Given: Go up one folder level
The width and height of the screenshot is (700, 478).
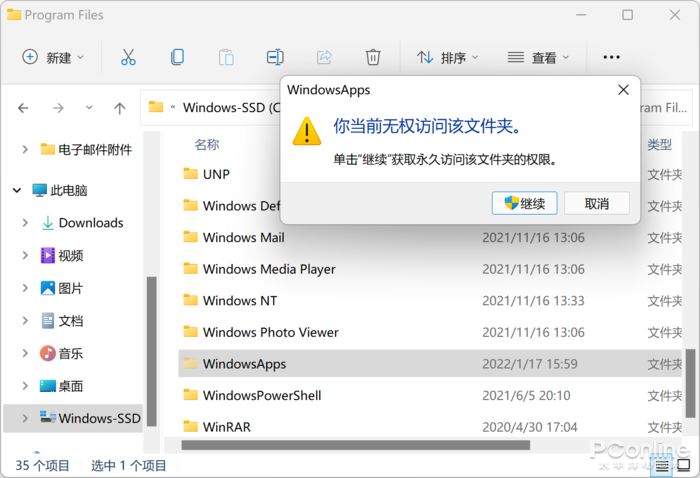Looking at the screenshot, I should (x=119, y=108).
